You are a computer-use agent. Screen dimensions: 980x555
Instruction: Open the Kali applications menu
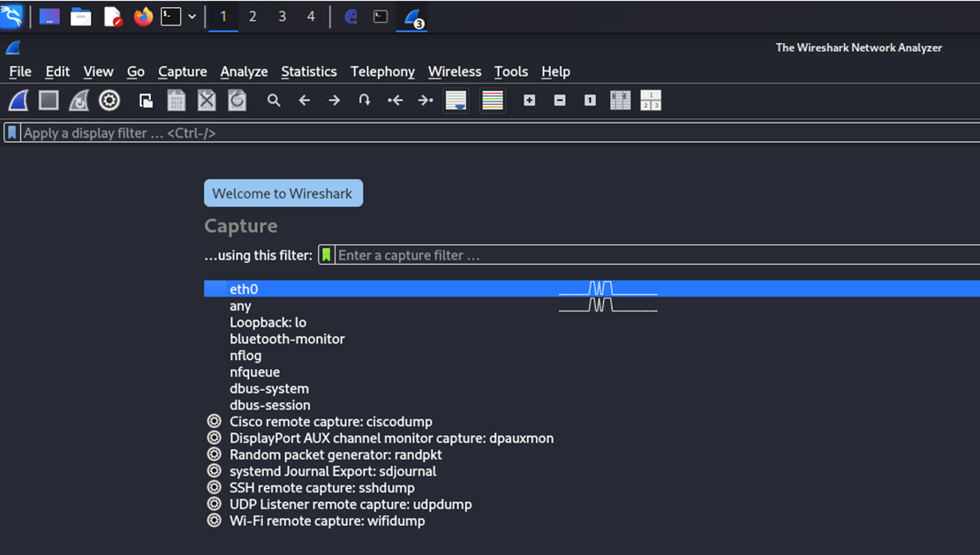click(x=11, y=16)
